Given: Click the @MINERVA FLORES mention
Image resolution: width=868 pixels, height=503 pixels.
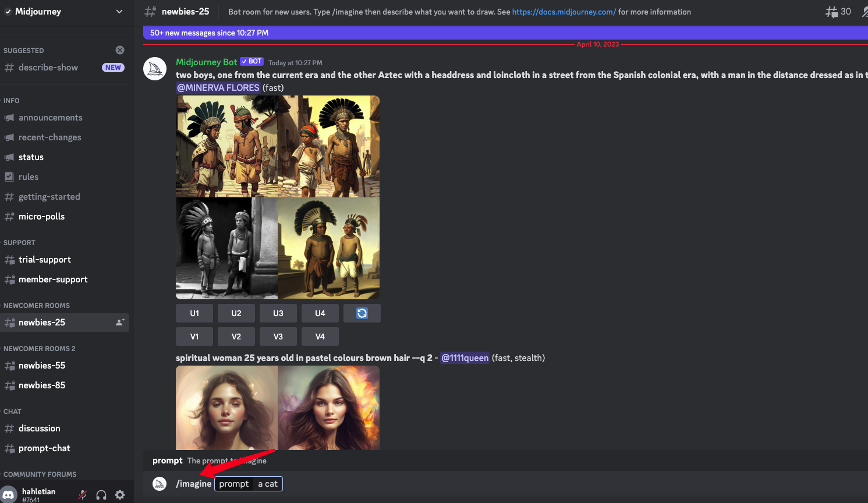Looking at the screenshot, I should (x=218, y=87).
